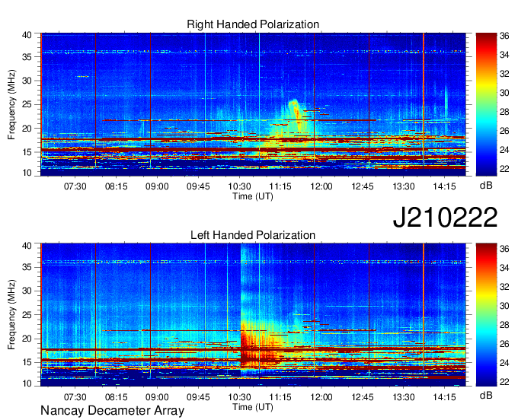The image size is (518, 420).
Task: Click the 35 MHz tick of the Left Handed plot
Action: (27, 267)
